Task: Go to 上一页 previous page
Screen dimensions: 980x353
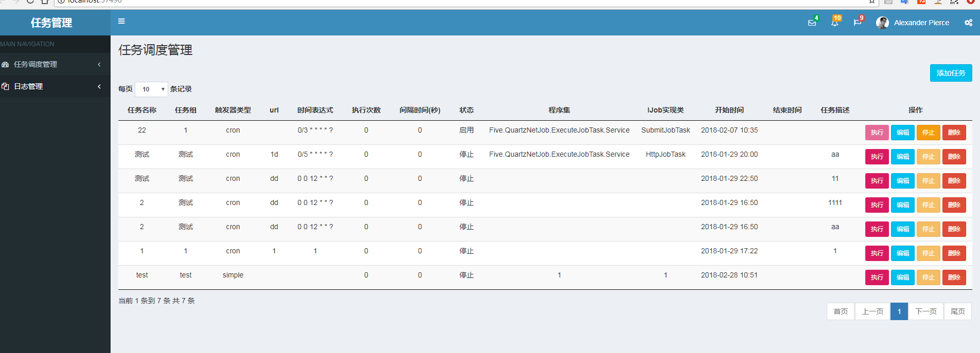Action: point(872,311)
